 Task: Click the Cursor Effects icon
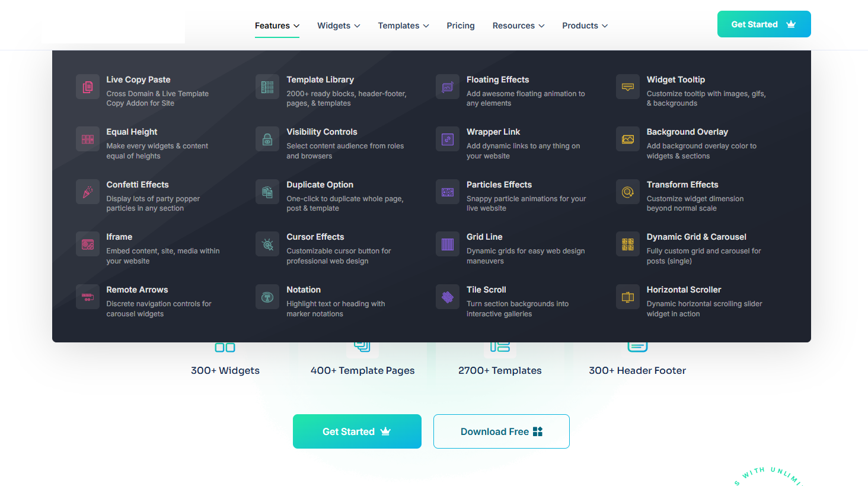point(267,244)
